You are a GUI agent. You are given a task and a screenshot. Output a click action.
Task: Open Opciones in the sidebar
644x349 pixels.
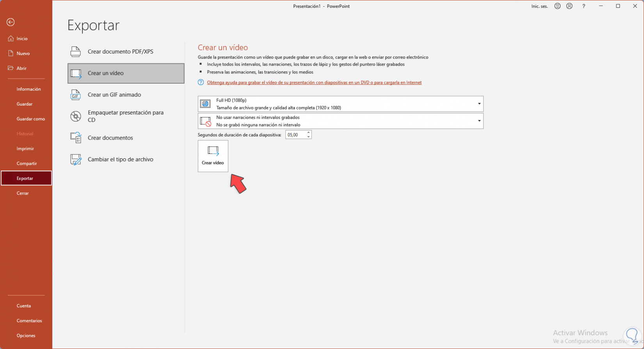(x=26, y=336)
